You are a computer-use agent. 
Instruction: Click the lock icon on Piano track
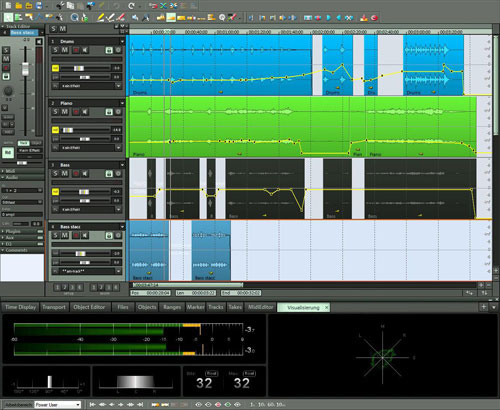(109, 112)
